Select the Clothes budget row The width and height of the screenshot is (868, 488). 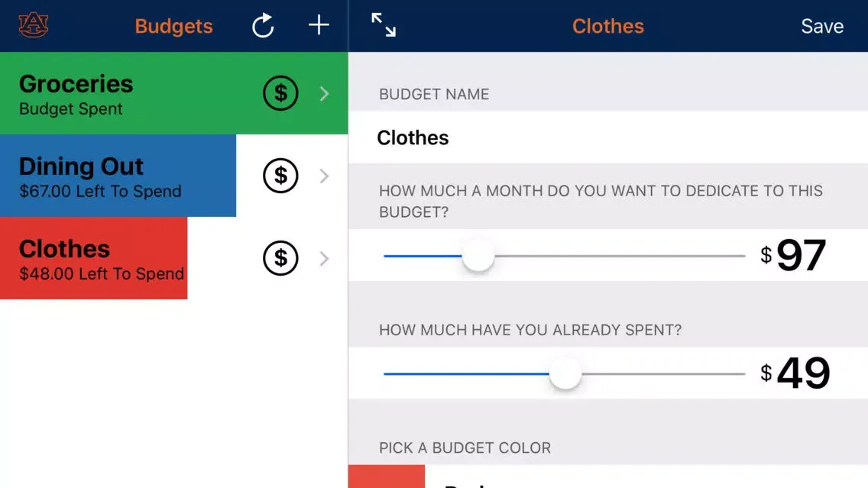click(x=173, y=258)
